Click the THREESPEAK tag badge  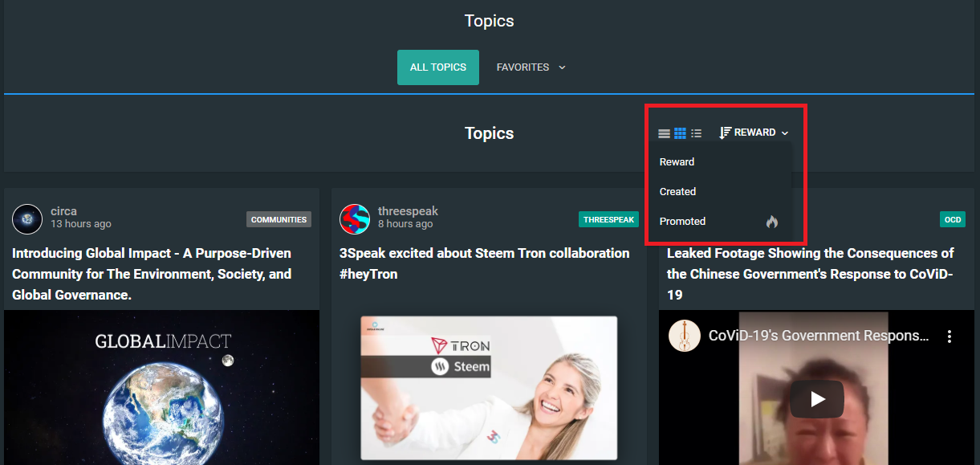coord(608,219)
